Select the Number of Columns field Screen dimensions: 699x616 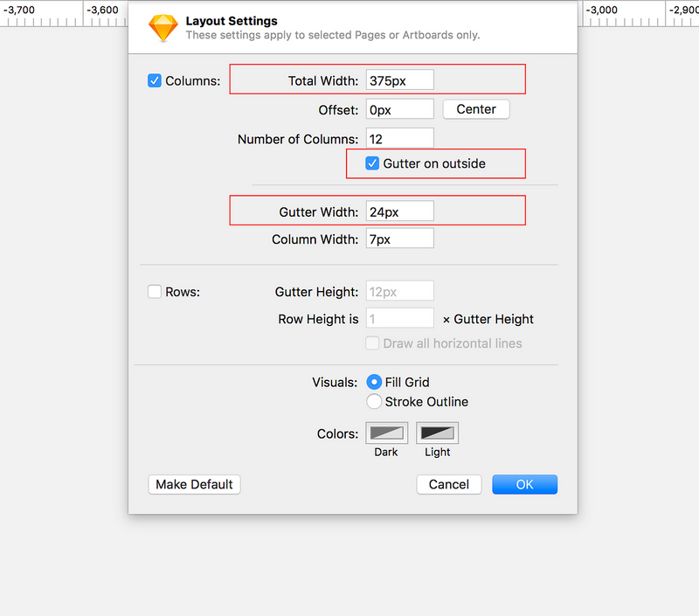pos(400,138)
